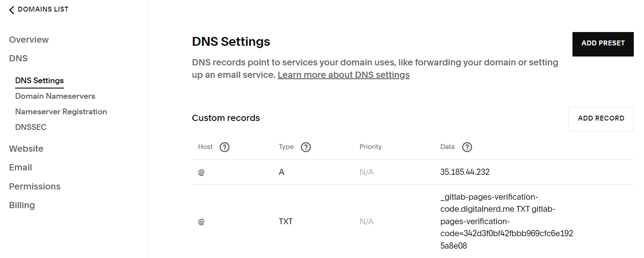Click the help icon next to Host
The height and width of the screenshot is (258, 644).
pyautogui.click(x=225, y=147)
